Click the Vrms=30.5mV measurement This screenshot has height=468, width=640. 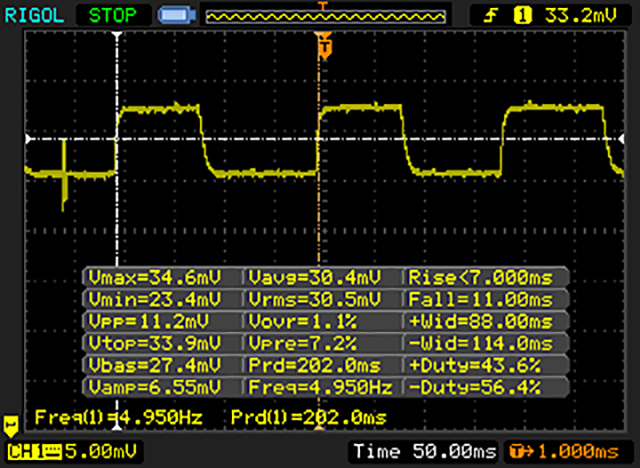(315, 299)
